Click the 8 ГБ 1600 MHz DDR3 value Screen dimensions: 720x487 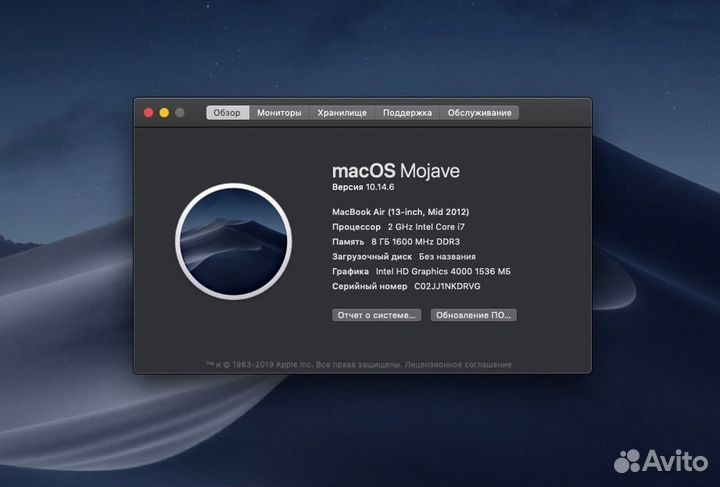coord(416,241)
